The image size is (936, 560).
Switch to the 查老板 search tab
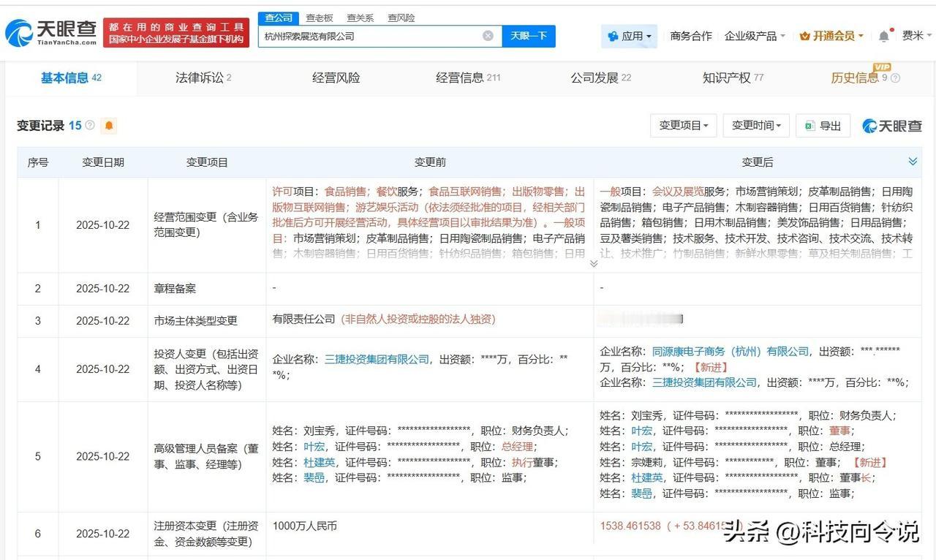pyautogui.click(x=319, y=18)
